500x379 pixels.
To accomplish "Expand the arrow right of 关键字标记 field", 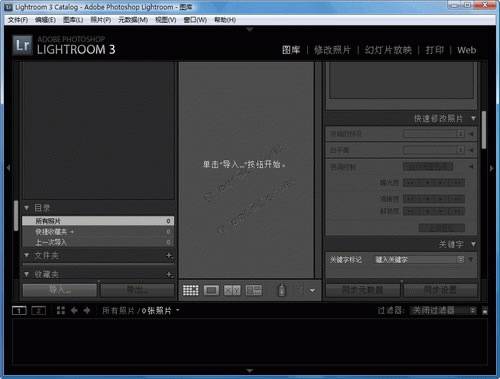I will [x=471, y=259].
